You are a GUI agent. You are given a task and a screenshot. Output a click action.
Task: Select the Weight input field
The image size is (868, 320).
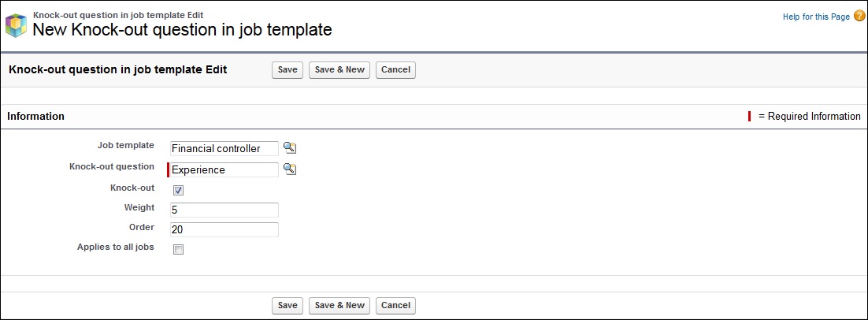pos(224,210)
